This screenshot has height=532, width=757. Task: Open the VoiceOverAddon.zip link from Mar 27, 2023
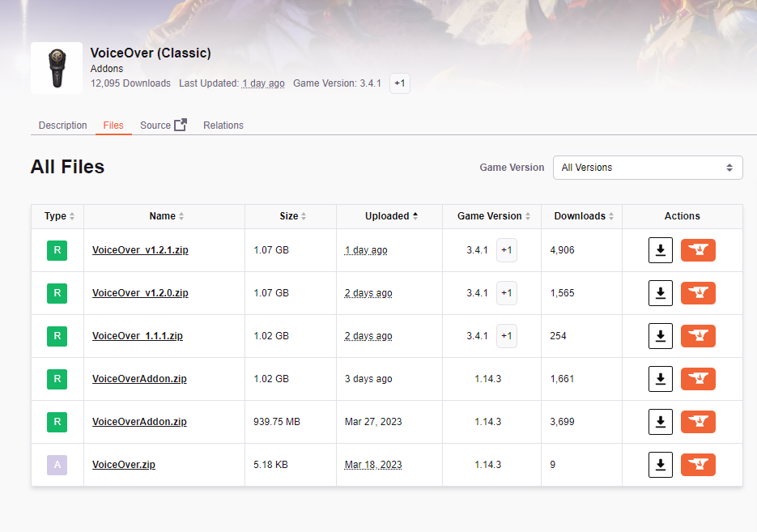tap(139, 422)
